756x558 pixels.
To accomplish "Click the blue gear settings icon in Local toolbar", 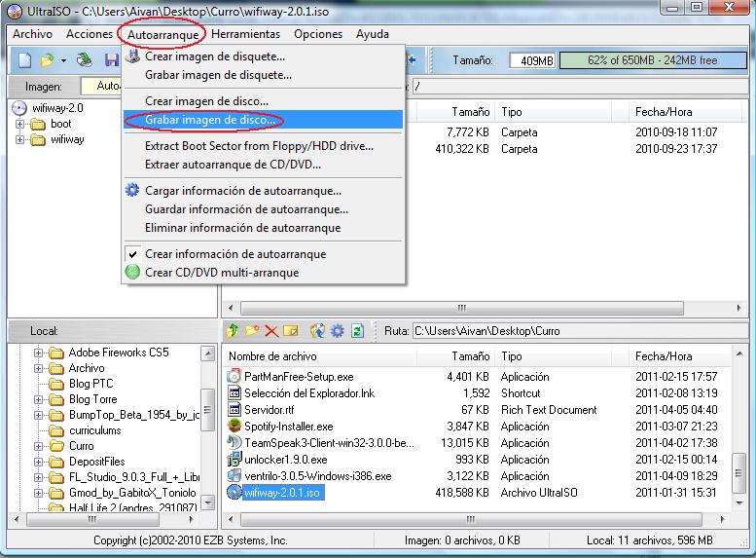I will tap(338, 331).
